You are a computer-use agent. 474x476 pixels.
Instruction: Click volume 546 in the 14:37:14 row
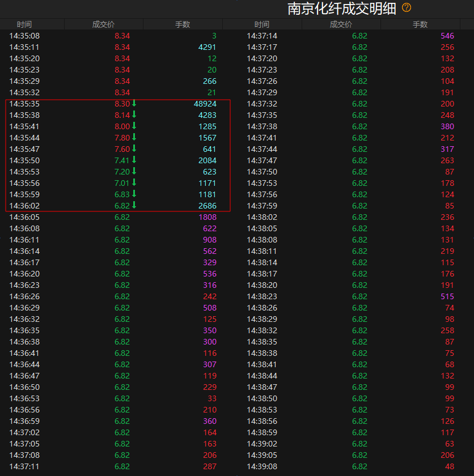tap(447, 36)
